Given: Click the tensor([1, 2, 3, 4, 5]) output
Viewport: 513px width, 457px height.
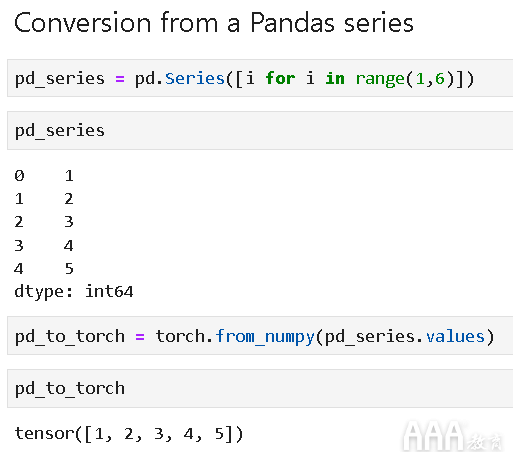Looking at the screenshot, I should pyautogui.click(x=129, y=434).
